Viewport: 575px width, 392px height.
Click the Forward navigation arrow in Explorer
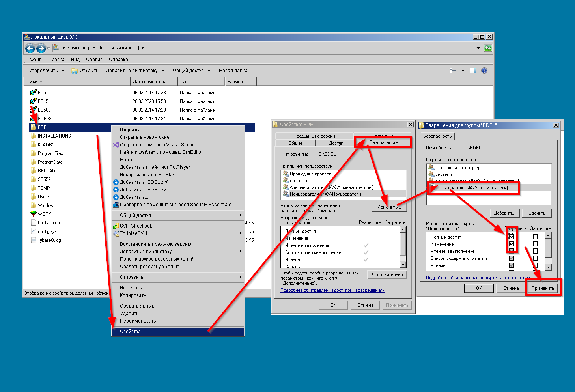(41, 48)
